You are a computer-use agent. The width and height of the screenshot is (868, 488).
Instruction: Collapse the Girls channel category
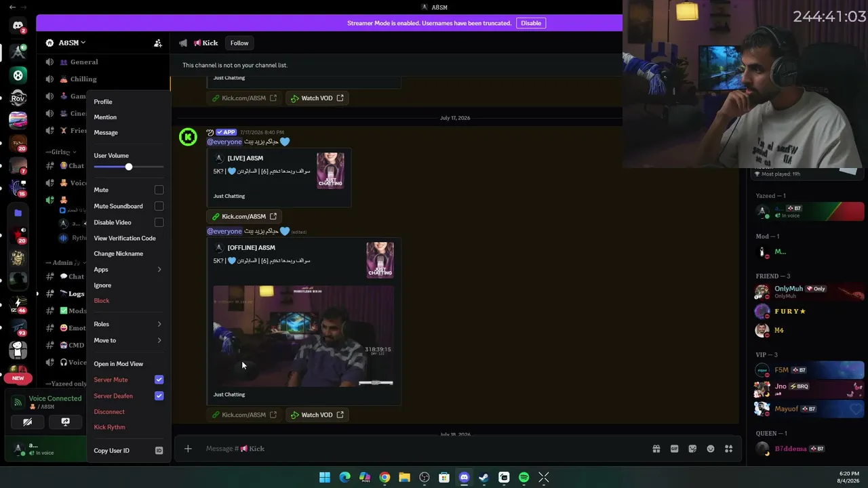pos(61,152)
